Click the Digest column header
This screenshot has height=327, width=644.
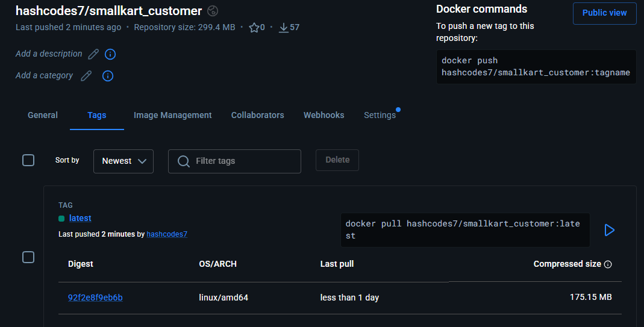tap(81, 264)
